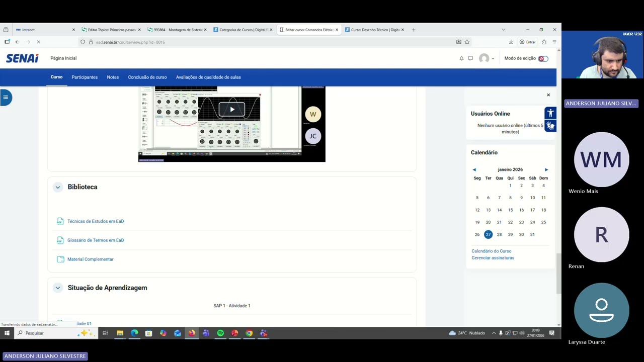Select participant Renan avatar
Image resolution: width=644 pixels, height=362 pixels.
[x=601, y=235]
